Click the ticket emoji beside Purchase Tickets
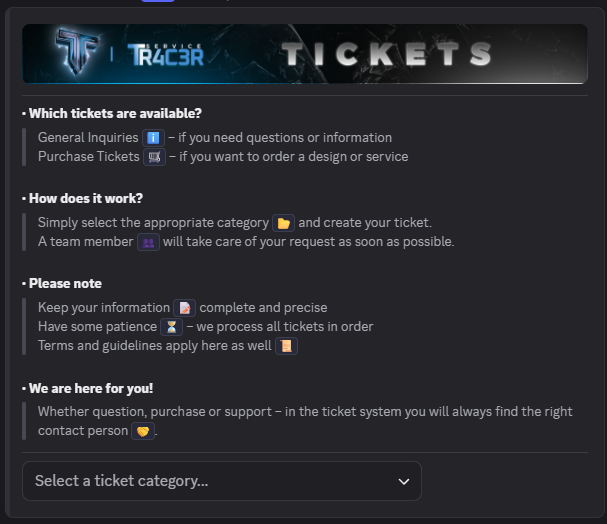Image resolution: width=607 pixels, height=524 pixels. click(154, 157)
